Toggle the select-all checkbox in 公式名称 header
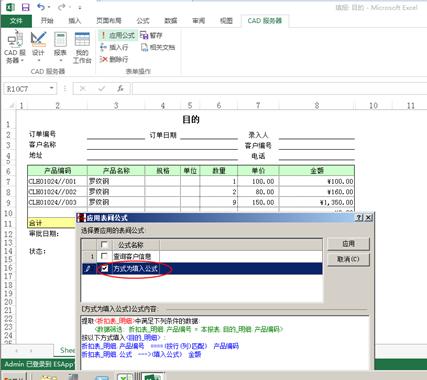This screenshot has height=380, width=427. point(104,245)
